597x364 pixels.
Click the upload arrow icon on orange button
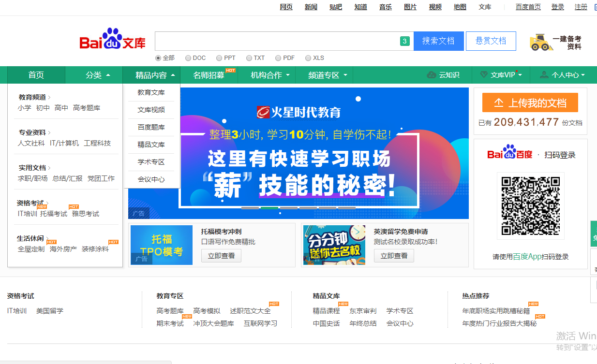coord(499,103)
